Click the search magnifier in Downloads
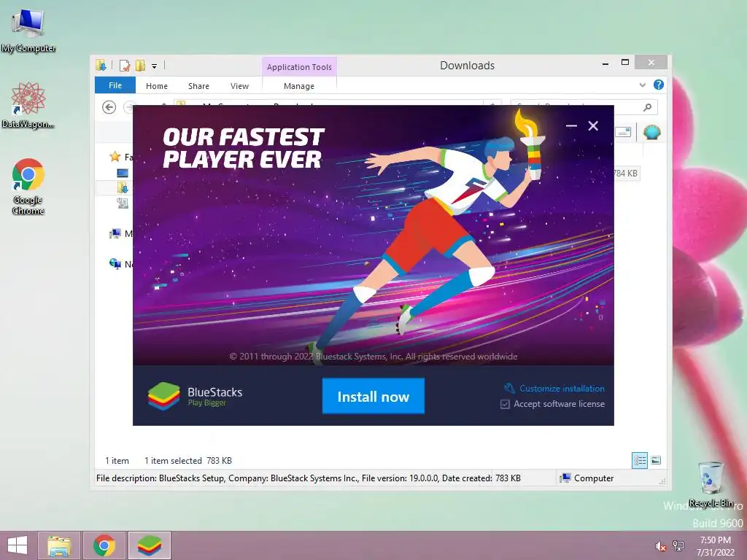Viewport: 747px width, 560px height. click(x=648, y=107)
